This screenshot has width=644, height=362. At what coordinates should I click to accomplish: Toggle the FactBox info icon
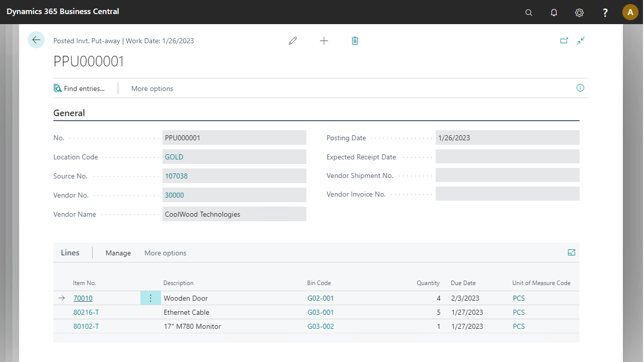(x=580, y=88)
